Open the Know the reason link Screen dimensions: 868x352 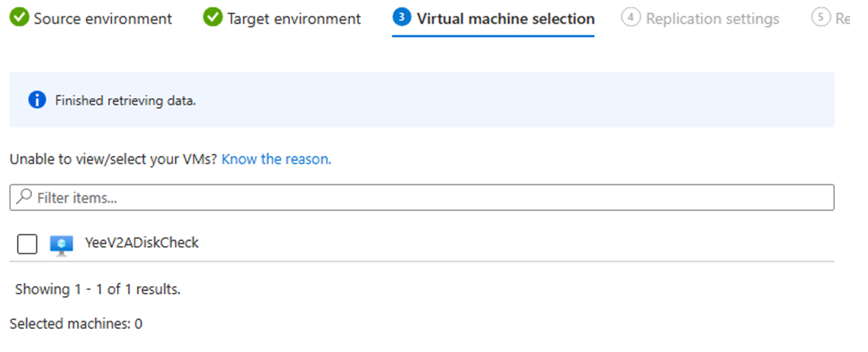(276, 159)
